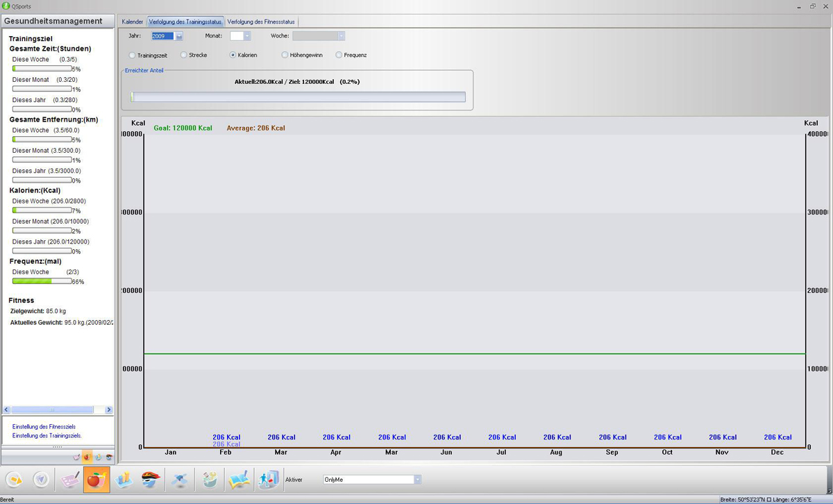The image size is (833, 504).
Task: Select the red cycling helmet icon
Action: pos(151,480)
